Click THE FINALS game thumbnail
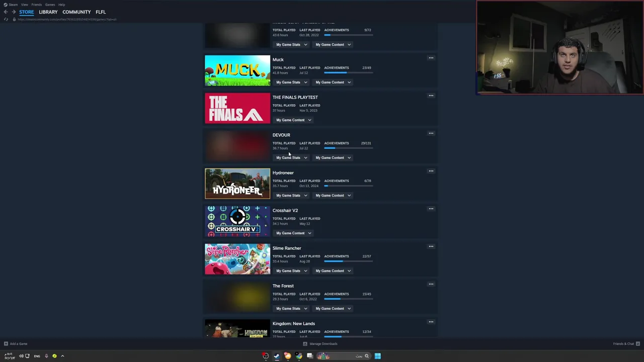Viewport: 644px width, 362px height. pyautogui.click(x=237, y=108)
